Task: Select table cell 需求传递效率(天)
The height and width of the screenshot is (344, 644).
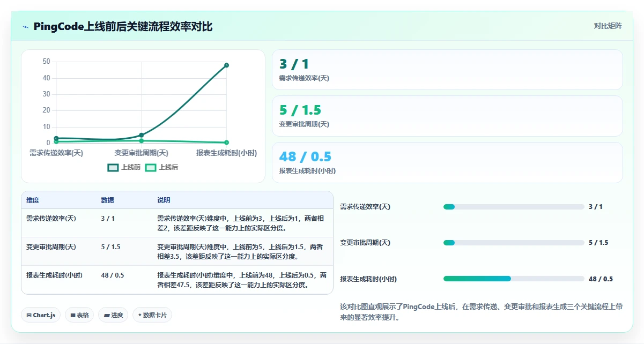Action: click(x=51, y=219)
